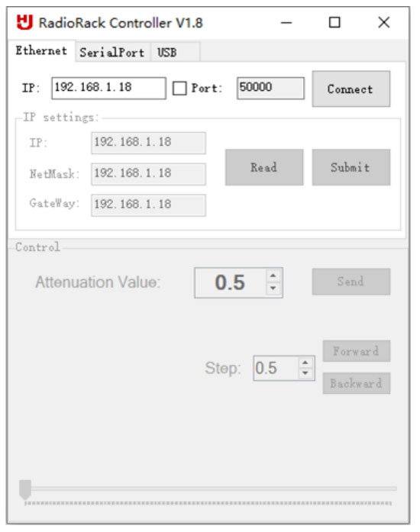The height and width of the screenshot is (532, 420).
Task: Submit the IP settings
Action: [351, 167]
